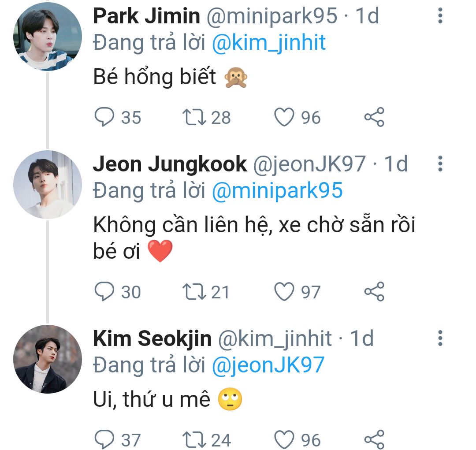Share Jeon Jungkook's tweet

374,292
